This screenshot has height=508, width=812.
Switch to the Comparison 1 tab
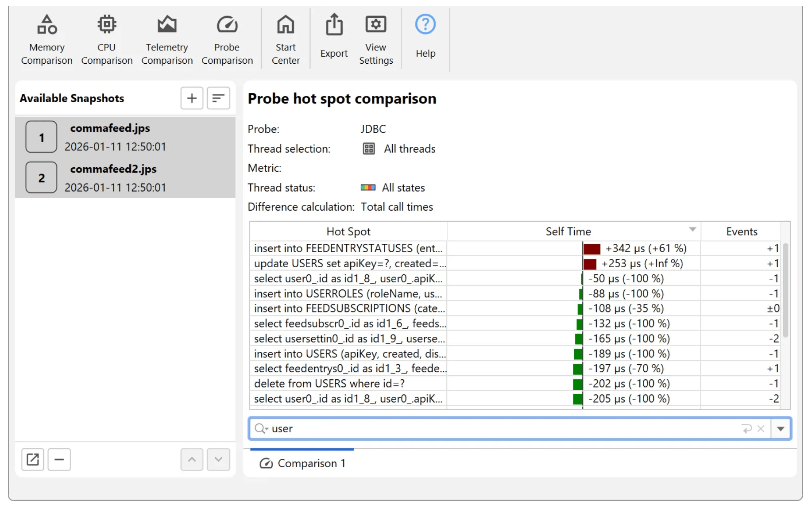302,463
